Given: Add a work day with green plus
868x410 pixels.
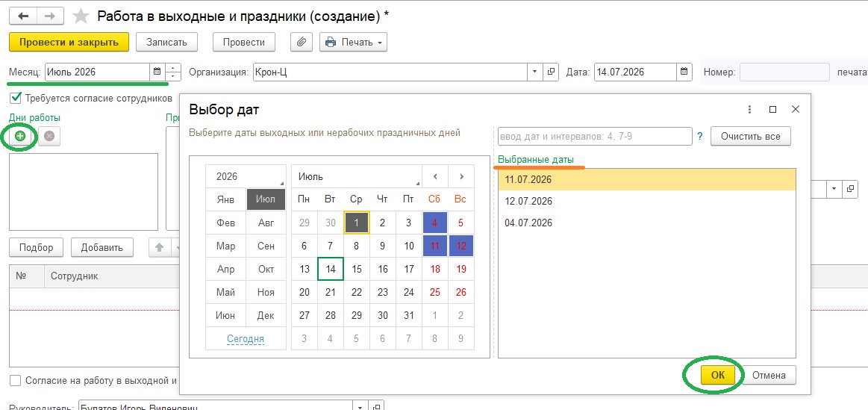Looking at the screenshot, I should 20,136.
